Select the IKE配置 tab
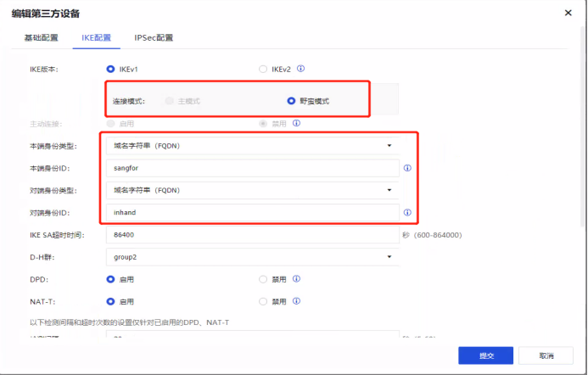The width and height of the screenshot is (588, 375). pyautogui.click(x=95, y=38)
